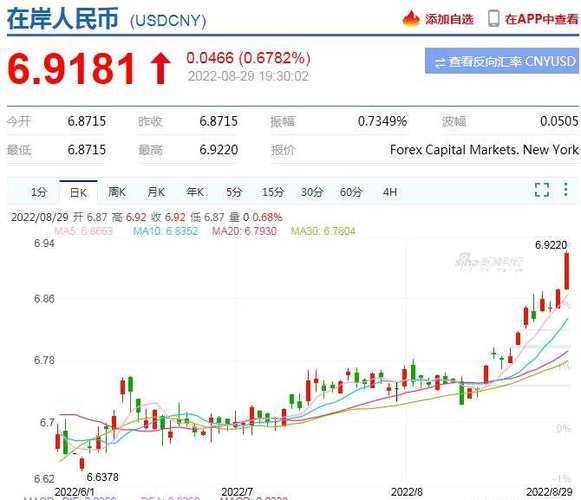
Task: Click the MA10 indicator label
Action: [x=166, y=231]
